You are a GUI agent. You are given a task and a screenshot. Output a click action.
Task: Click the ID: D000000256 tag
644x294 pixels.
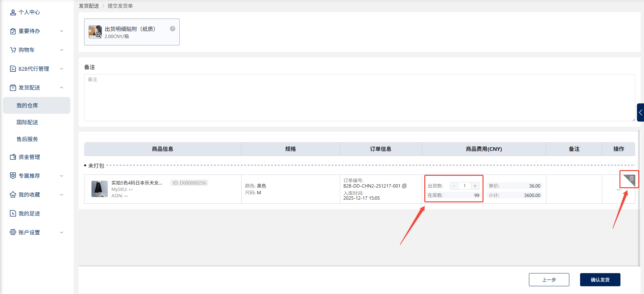coord(189,183)
